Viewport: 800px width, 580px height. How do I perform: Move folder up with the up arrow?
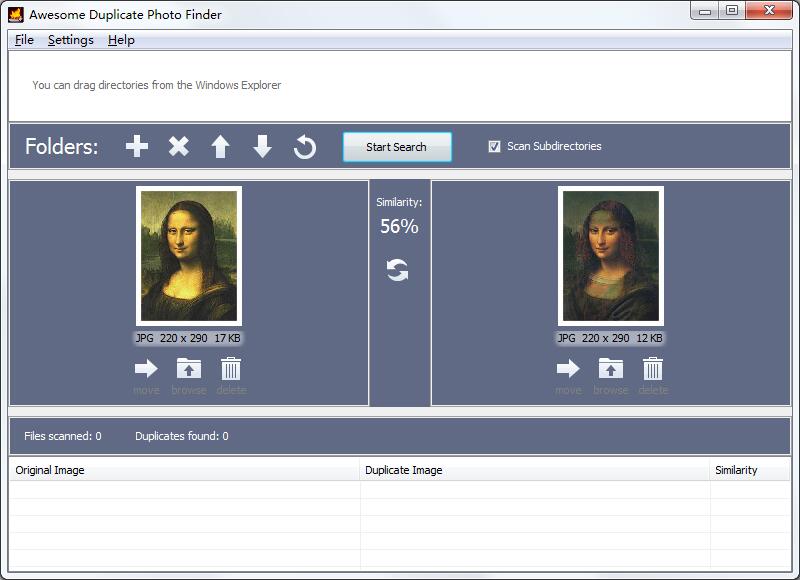point(220,147)
